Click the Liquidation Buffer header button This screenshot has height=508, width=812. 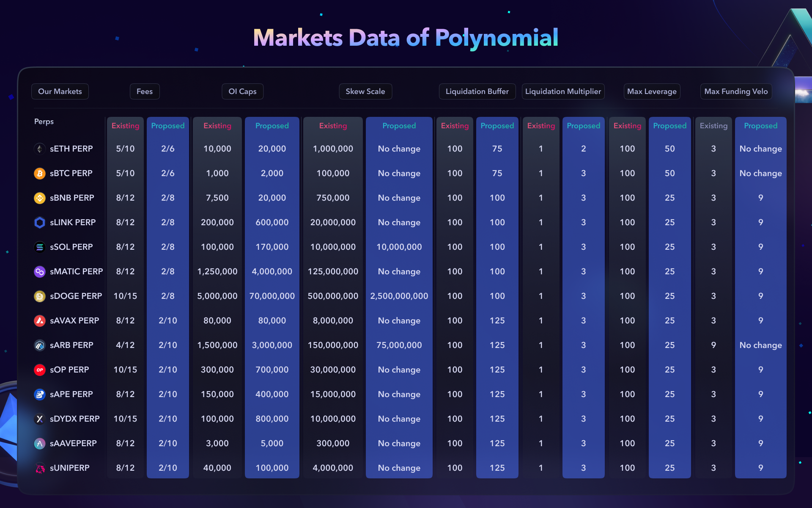point(477,91)
